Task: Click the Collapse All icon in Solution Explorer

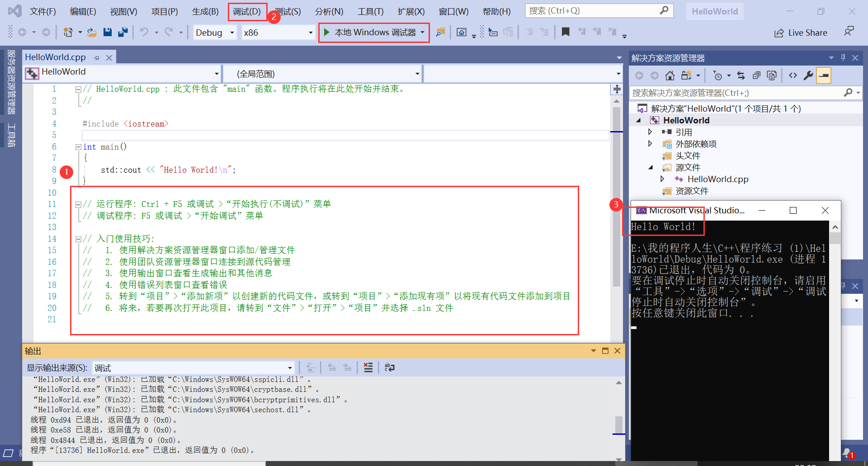Action: (x=756, y=75)
